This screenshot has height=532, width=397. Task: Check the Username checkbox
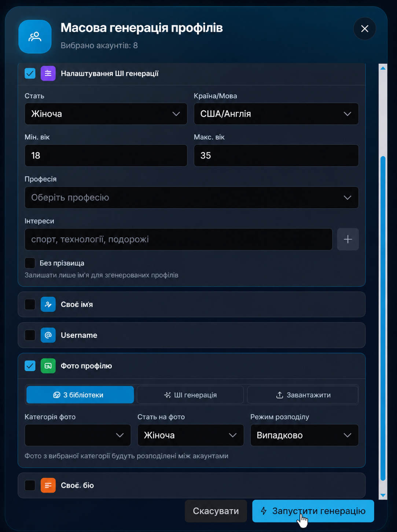coord(30,335)
